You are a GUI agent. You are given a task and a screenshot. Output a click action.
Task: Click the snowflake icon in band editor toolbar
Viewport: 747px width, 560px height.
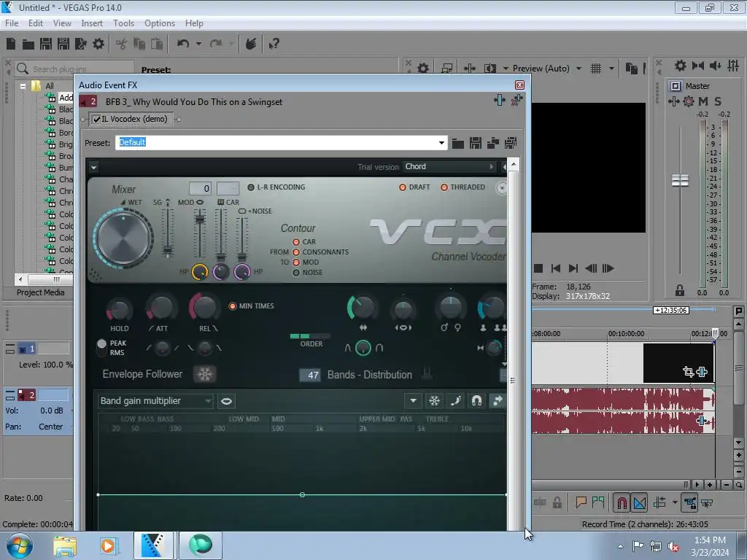click(434, 401)
